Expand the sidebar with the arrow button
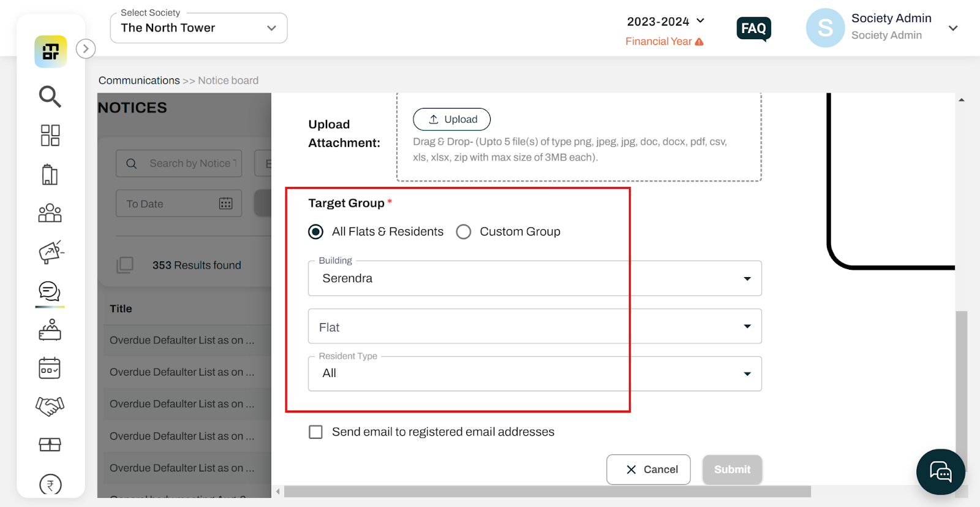Viewport: 980px width, 507px height. [86, 48]
